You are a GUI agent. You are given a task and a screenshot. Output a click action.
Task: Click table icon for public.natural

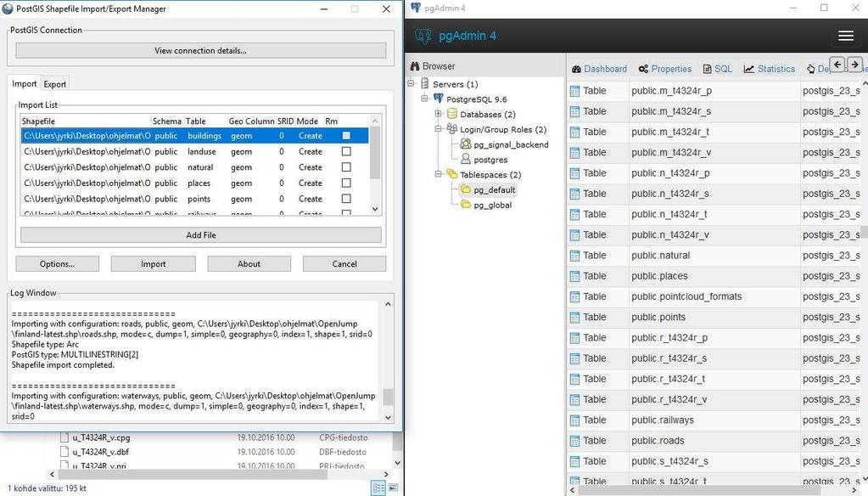tap(574, 256)
